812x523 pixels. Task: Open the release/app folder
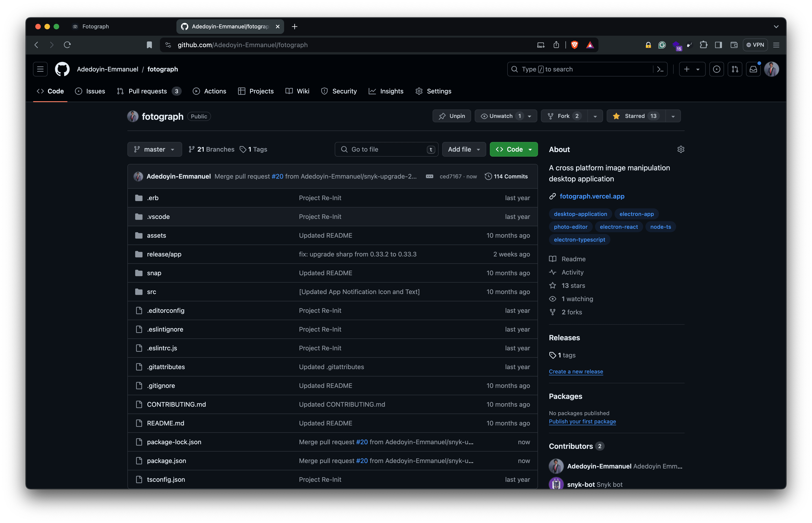tap(164, 254)
